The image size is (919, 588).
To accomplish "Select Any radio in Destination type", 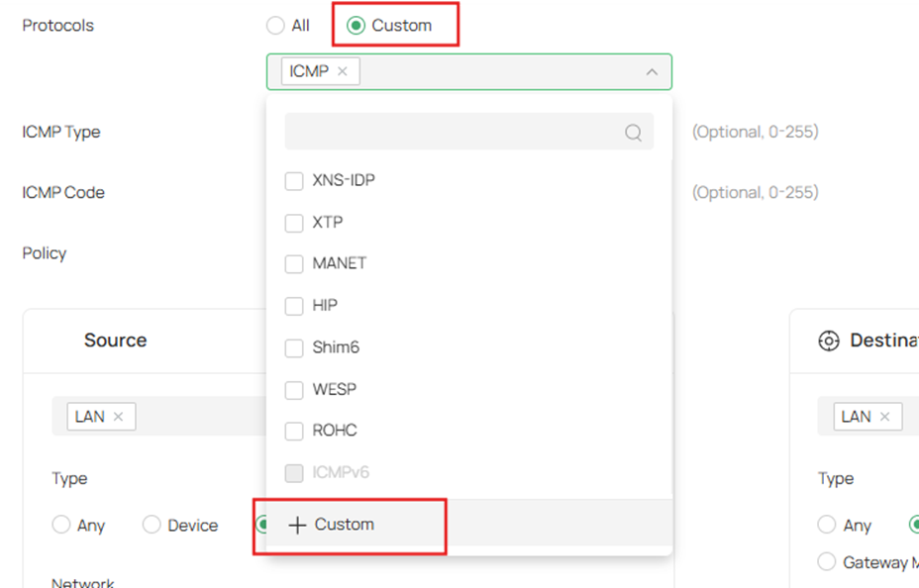I will point(826,525).
